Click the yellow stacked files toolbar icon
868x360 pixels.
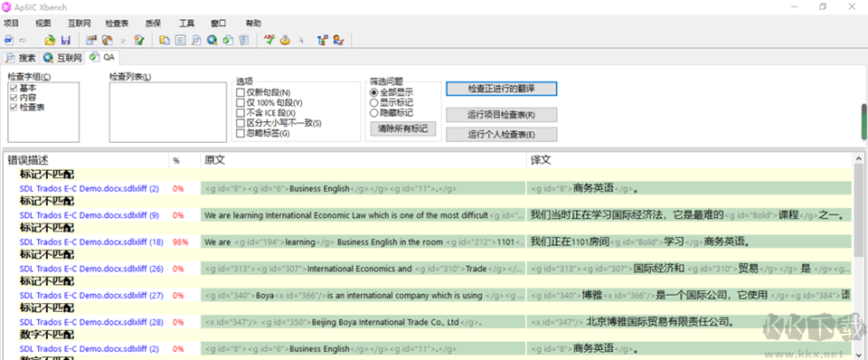165,40
